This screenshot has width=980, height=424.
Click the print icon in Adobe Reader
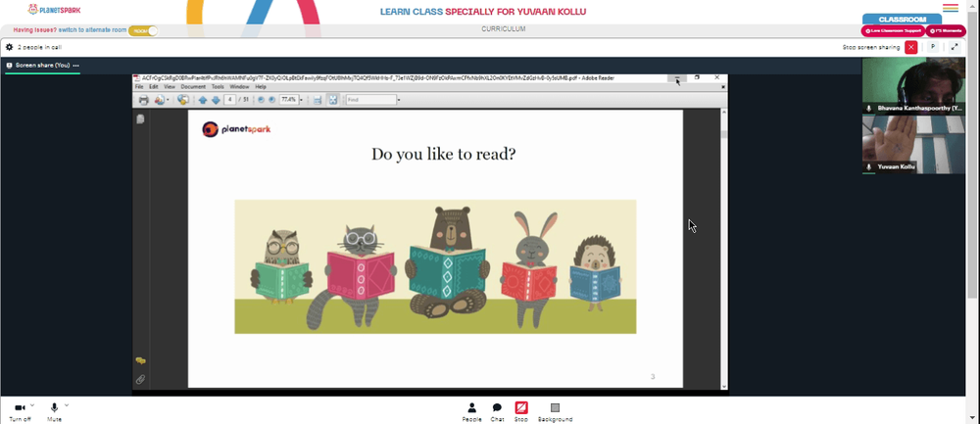[144, 100]
